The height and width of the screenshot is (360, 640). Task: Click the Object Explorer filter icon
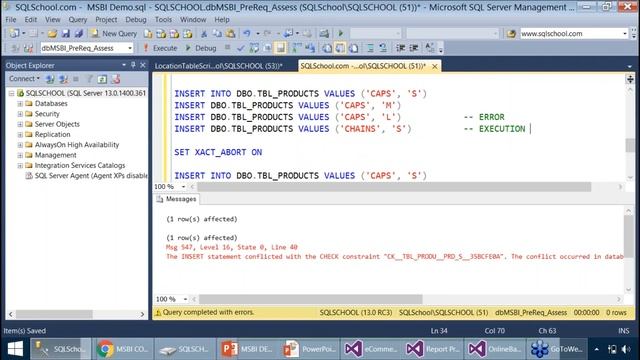pyautogui.click(x=89, y=79)
